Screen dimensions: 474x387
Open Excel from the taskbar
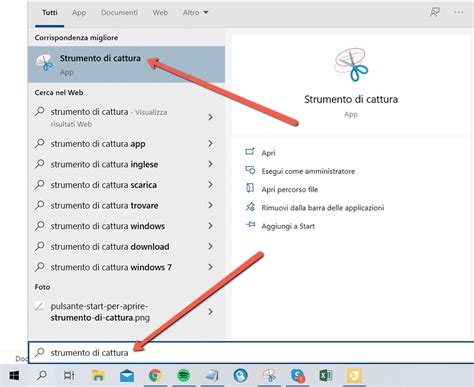coord(326,376)
